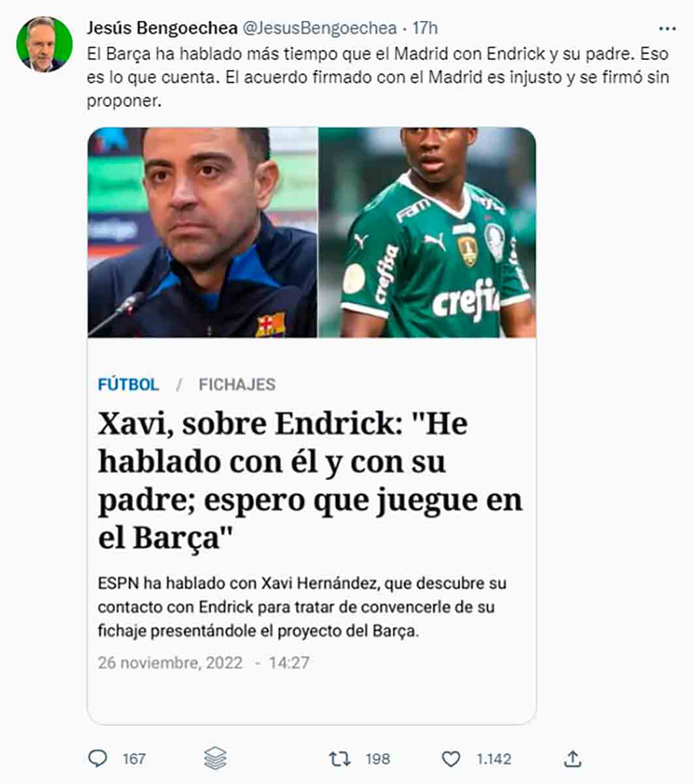This screenshot has height=784, width=694.
Task: Click the reply speech bubble icon
Action: [98, 759]
